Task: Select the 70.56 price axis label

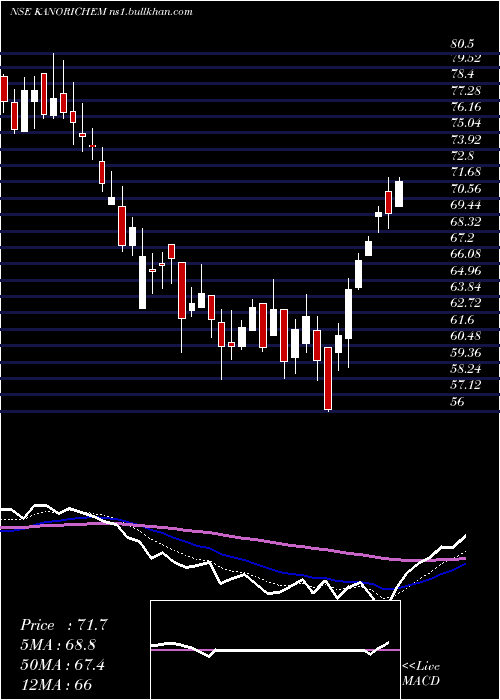Action: point(466,188)
